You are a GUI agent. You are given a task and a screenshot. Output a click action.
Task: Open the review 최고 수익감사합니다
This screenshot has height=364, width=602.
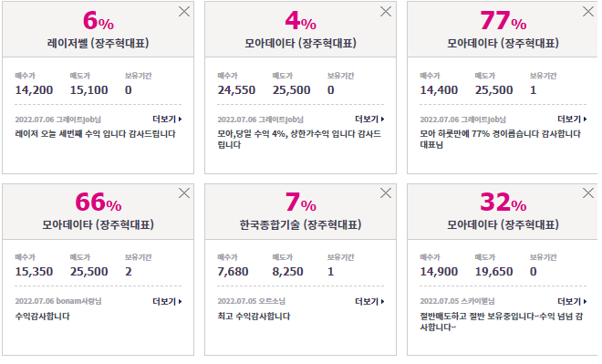(x=254, y=317)
